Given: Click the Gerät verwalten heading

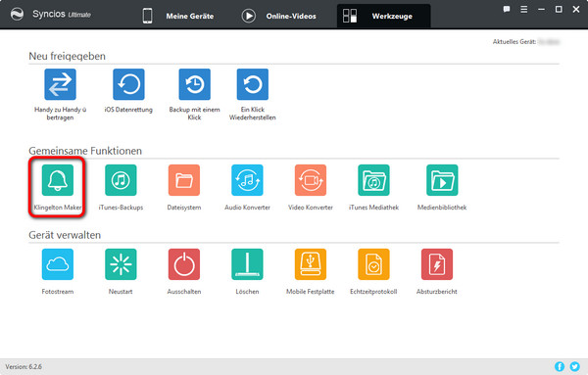Looking at the screenshot, I should (x=65, y=235).
